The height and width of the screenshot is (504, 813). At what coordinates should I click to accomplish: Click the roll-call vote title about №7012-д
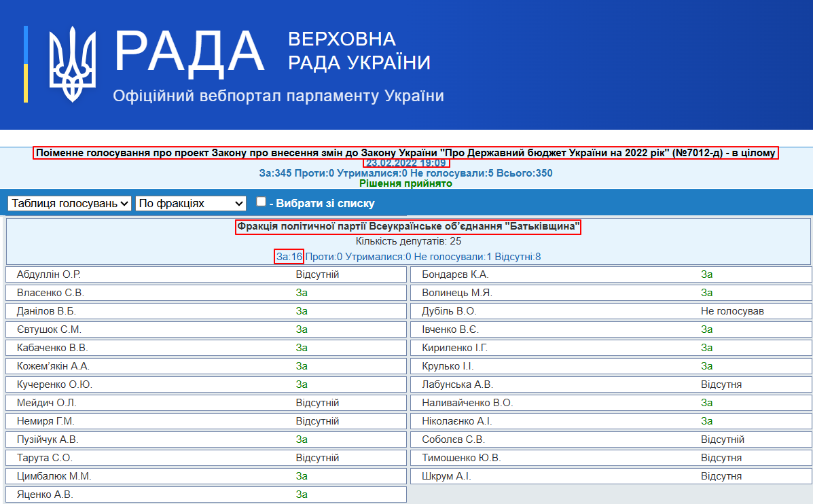click(405, 153)
